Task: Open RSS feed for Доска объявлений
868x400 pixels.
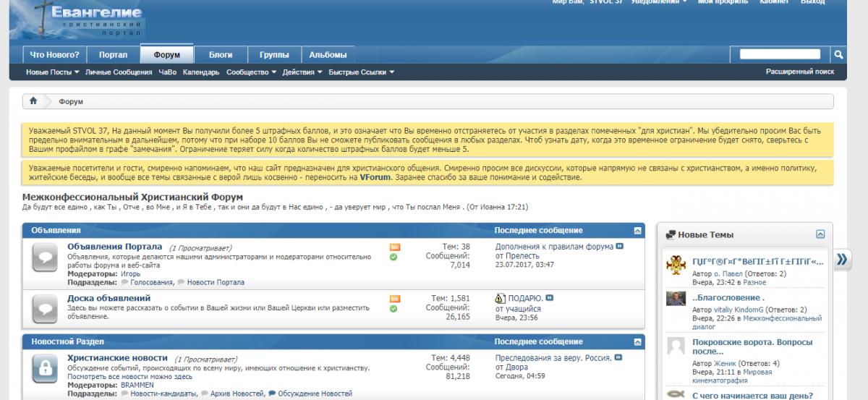Action: tap(394, 298)
